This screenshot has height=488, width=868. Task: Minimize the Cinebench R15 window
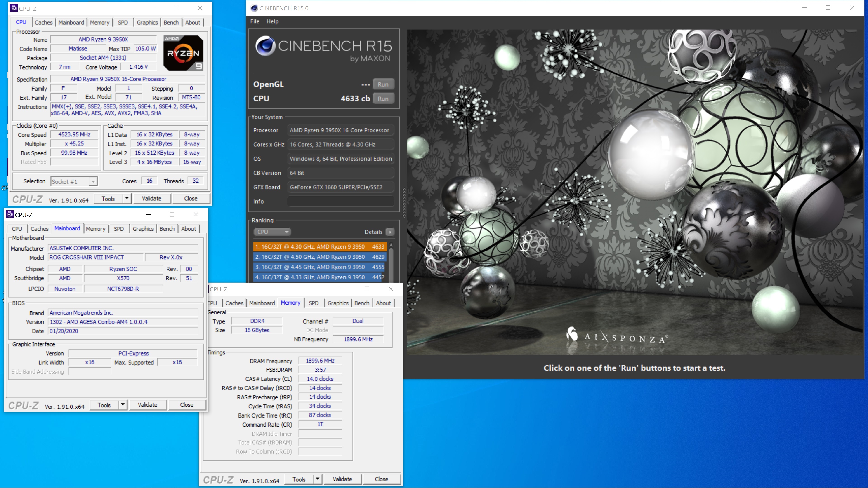[x=804, y=8]
